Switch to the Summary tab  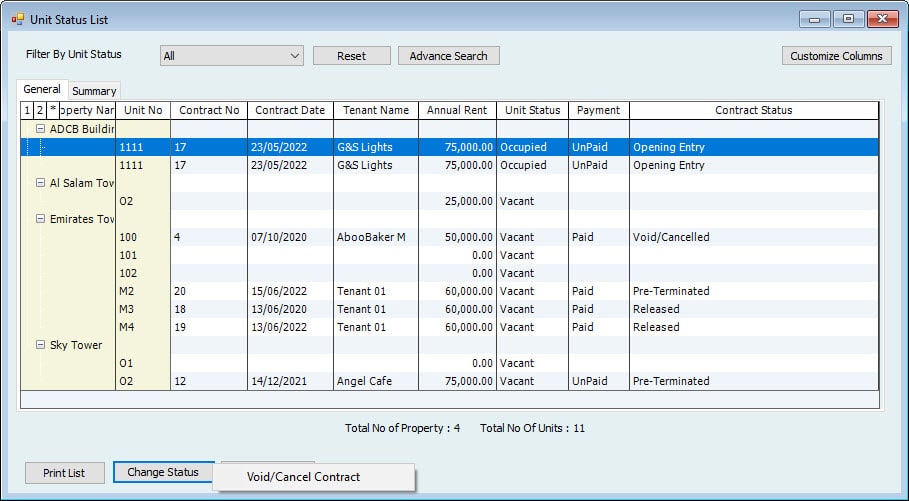point(94,91)
